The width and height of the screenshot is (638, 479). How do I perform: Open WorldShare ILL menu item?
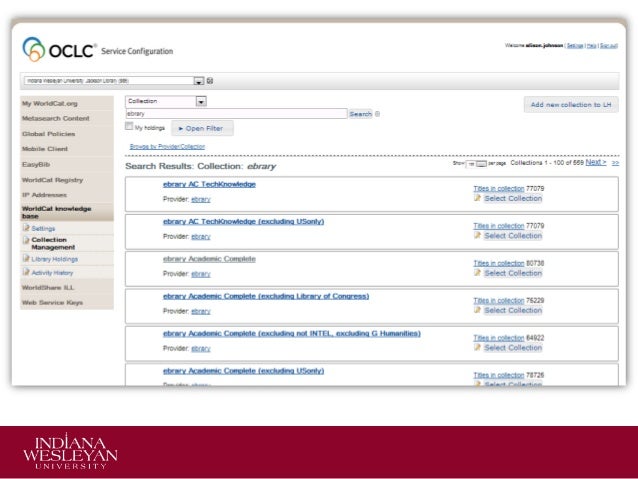click(x=67, y=287)
